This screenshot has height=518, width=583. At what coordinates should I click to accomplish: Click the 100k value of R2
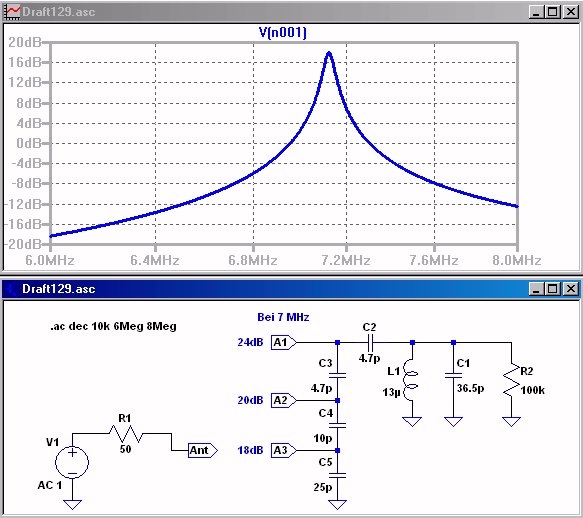[x=532, y=390]
